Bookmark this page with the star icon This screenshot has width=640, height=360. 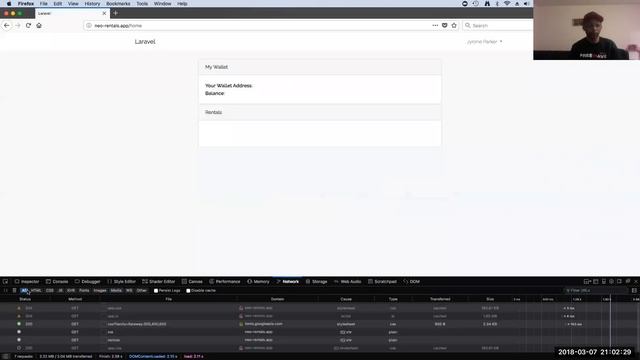coord(454,25)
